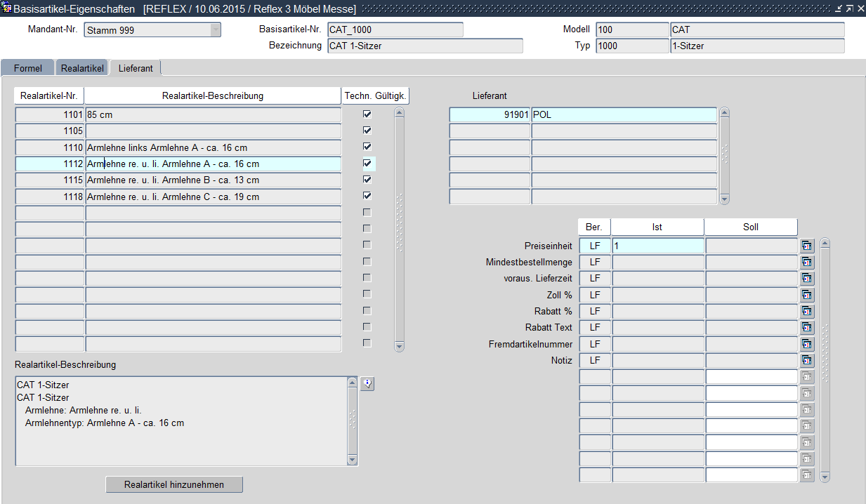Open the editor icon for Fremdartikelnummer
The image size is (866, 504).
click(806, 344)
